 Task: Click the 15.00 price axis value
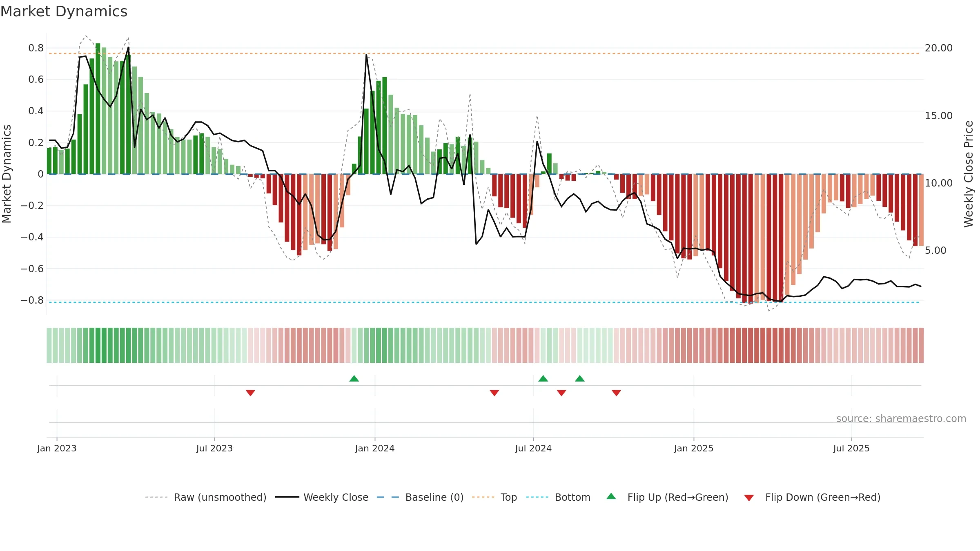pyautogui.click(x=939, y=116)
